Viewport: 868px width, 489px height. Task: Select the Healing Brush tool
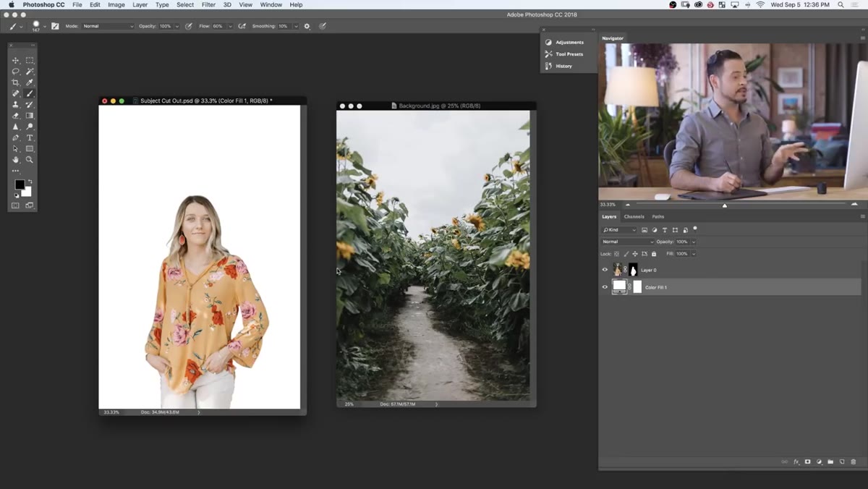(15, 93)
